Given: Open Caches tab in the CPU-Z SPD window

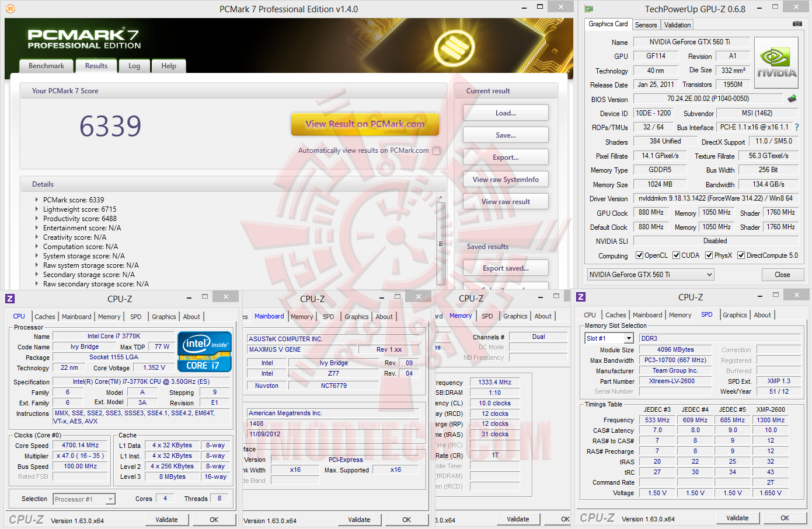Looking at the screenshot, I should pos(615,315).
